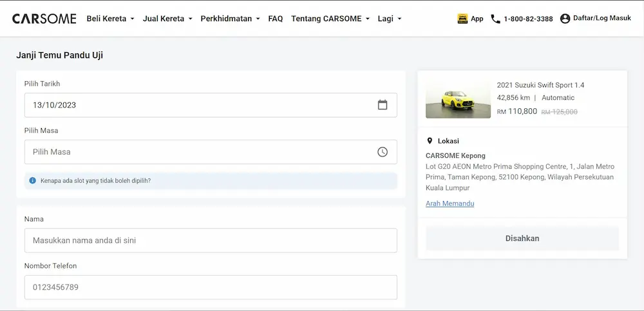Click 'Kenapa ada slot yang tidak boleh dipilih?'

[96, 180]
